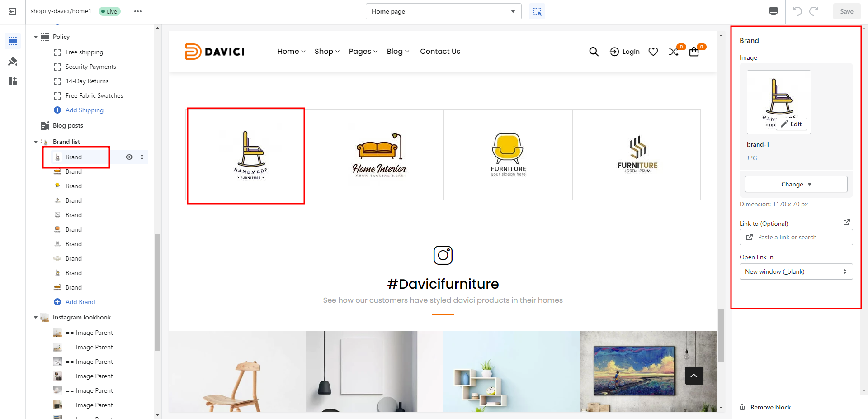Click the exit editor icon
The width and height of the screenshot is (868, 419).
(13, 11)
